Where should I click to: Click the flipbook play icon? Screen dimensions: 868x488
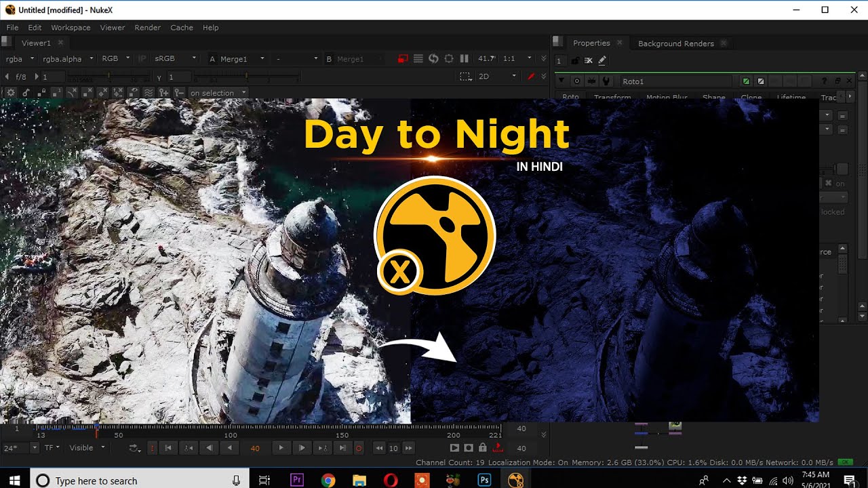(454, 448)
